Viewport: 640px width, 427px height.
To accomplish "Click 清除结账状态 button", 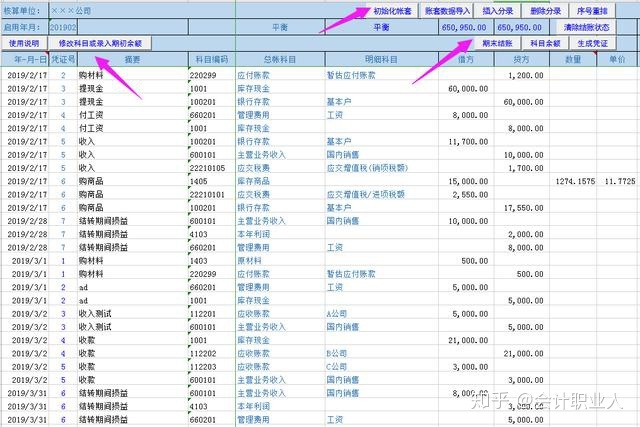I will point(587,27).
